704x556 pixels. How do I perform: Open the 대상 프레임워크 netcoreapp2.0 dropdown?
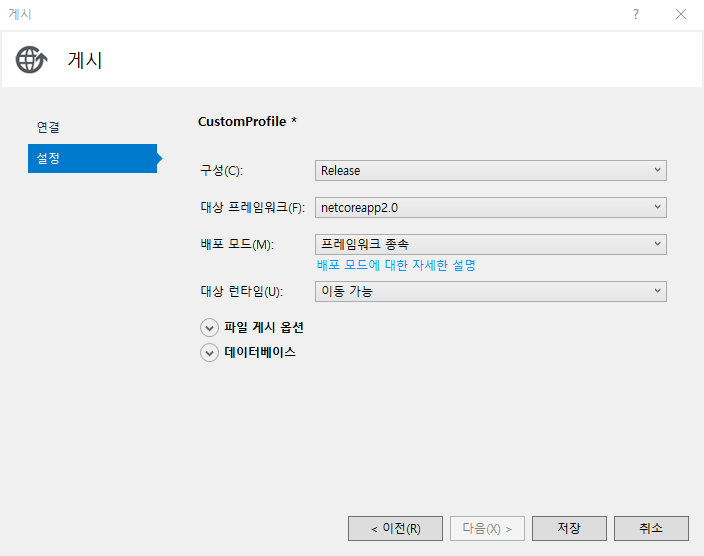coord(491,207)
